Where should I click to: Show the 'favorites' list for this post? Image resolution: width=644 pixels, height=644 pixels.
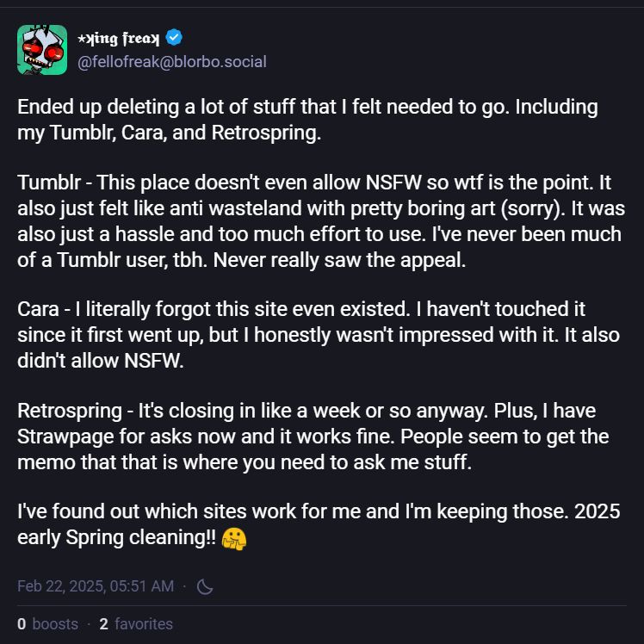[x=144, y=623]
